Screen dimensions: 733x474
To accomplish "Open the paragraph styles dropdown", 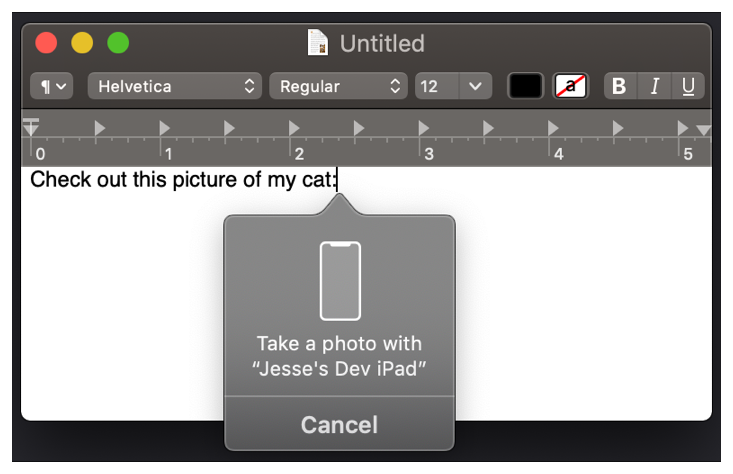I will click(x=54, y=86).
